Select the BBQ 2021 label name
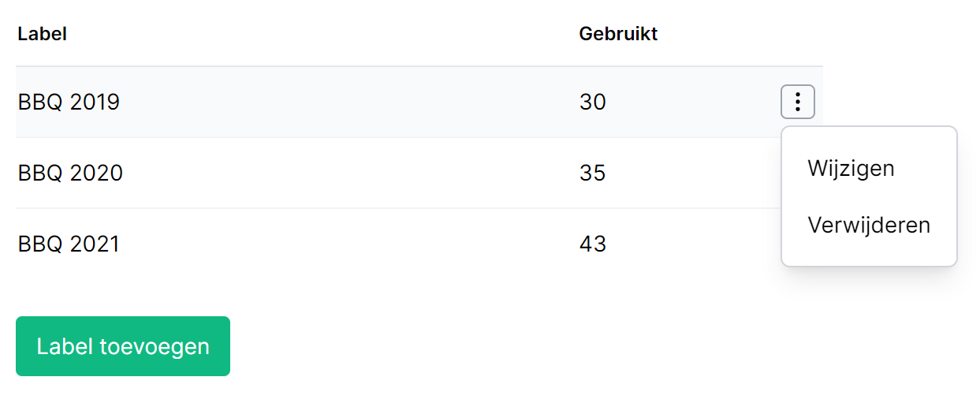This screenshot has width=980, height=403. (69, 244)
